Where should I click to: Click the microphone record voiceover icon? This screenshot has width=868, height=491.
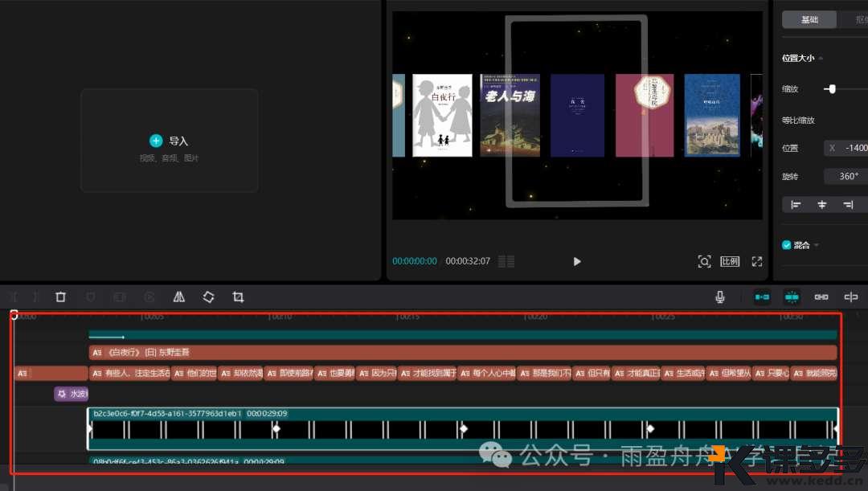[x=720, y=297]
